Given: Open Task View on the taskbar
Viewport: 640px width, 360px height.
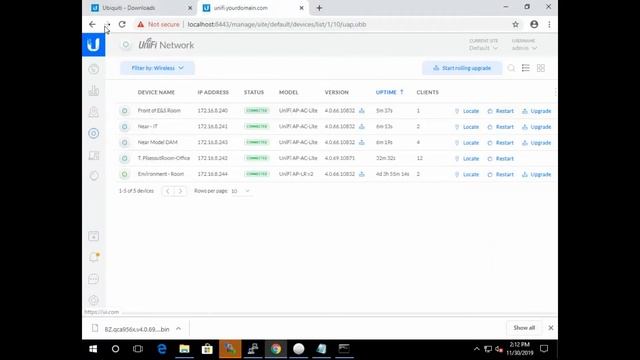Looking at the screenshot, I should click(x=138, y=349).
